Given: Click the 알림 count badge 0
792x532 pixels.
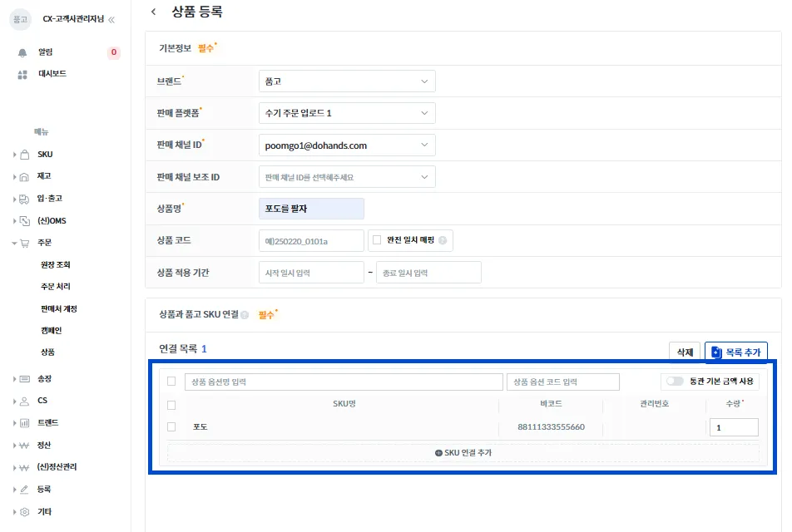Looking at the screenshot, I should [114, 52].
